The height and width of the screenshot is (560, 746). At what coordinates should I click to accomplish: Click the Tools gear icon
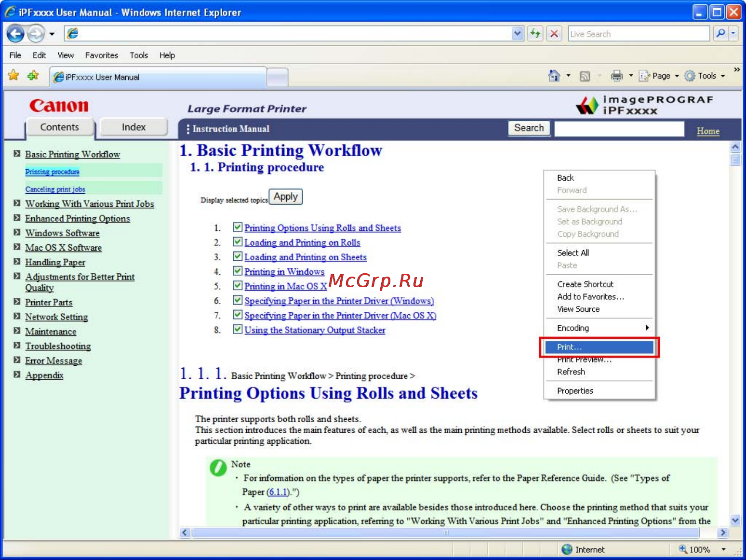690,76
